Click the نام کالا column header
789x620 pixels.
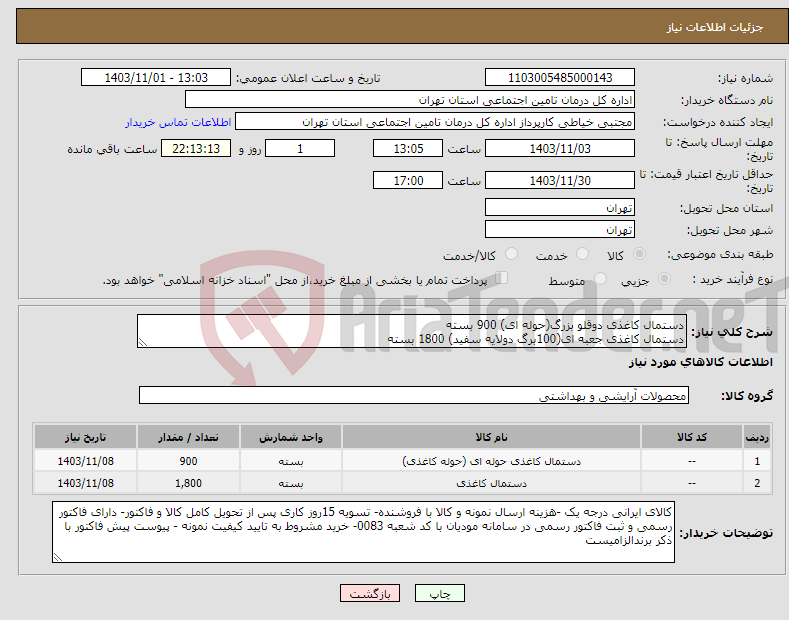tap(491, 437)
